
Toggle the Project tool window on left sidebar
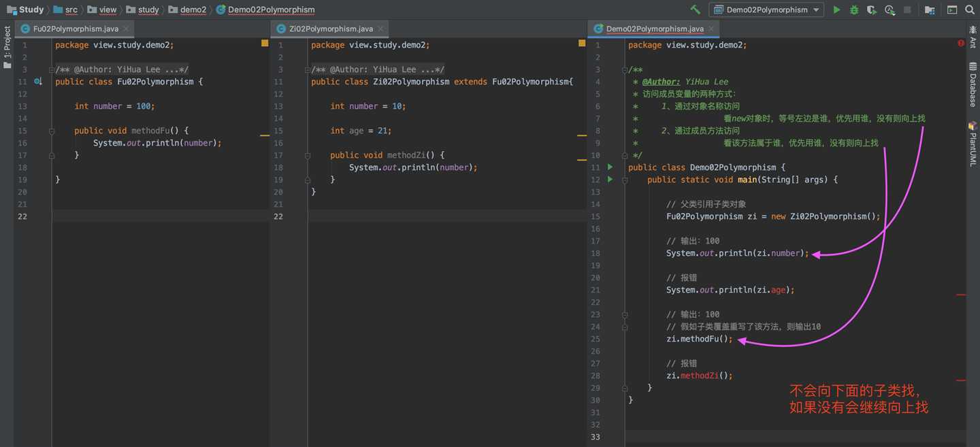tap(7, 48)
